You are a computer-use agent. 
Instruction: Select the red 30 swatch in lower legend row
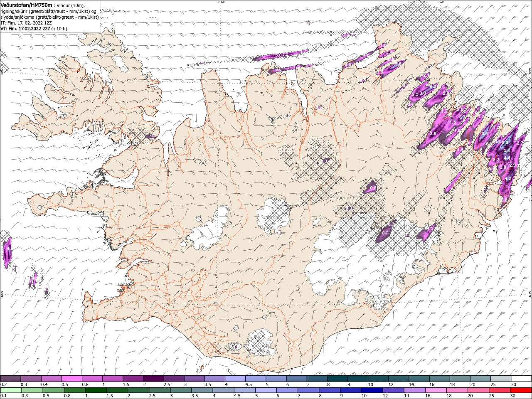(521, 391)
